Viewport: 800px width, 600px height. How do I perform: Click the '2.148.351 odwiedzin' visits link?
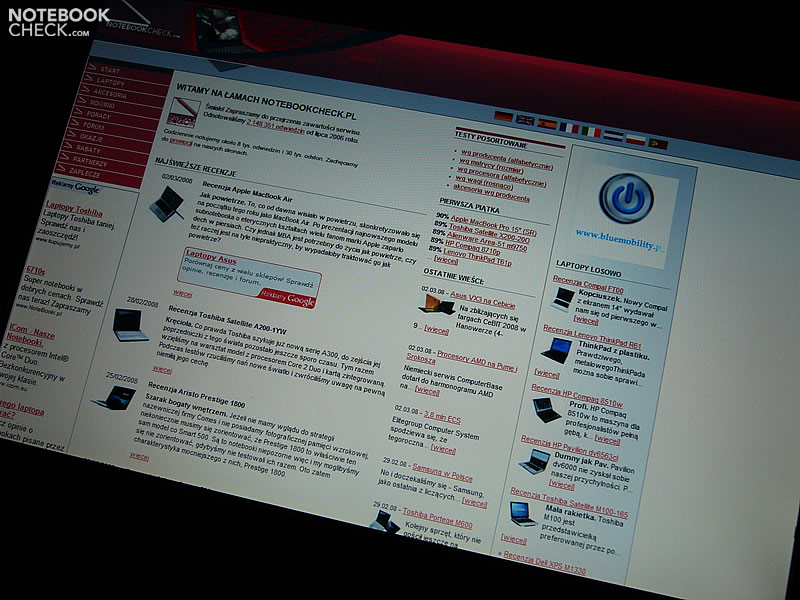point(276,126)
